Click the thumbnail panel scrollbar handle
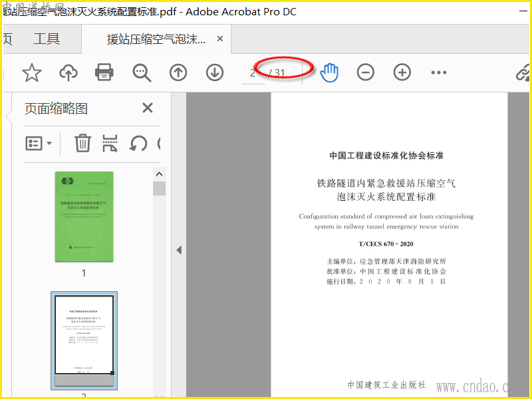532x399 pixels. click(159, 188)
